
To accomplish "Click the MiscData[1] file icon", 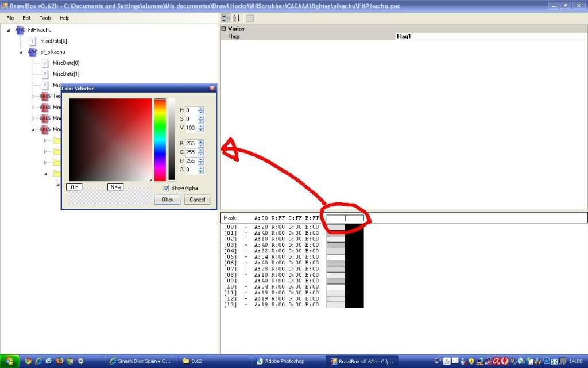I will (x=45, y=74).
